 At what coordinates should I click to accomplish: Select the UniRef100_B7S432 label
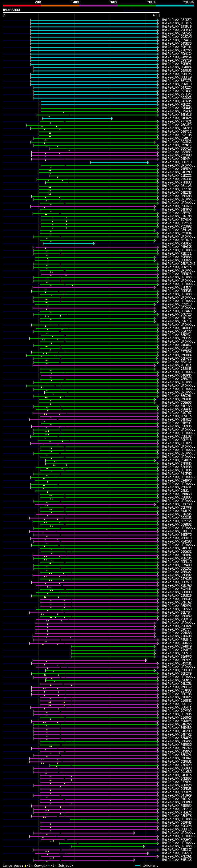tap(177, 111)
